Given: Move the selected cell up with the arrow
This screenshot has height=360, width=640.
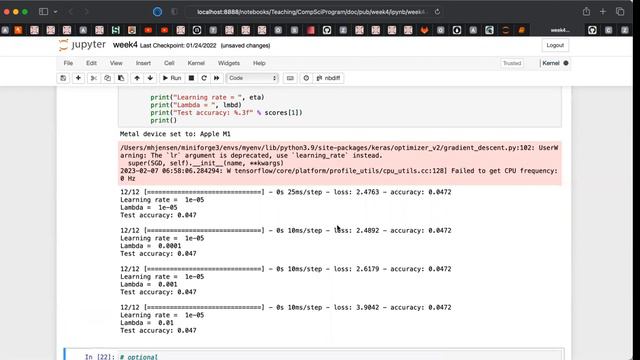Looking at the screenshot, I should click(x=137, y=78).
